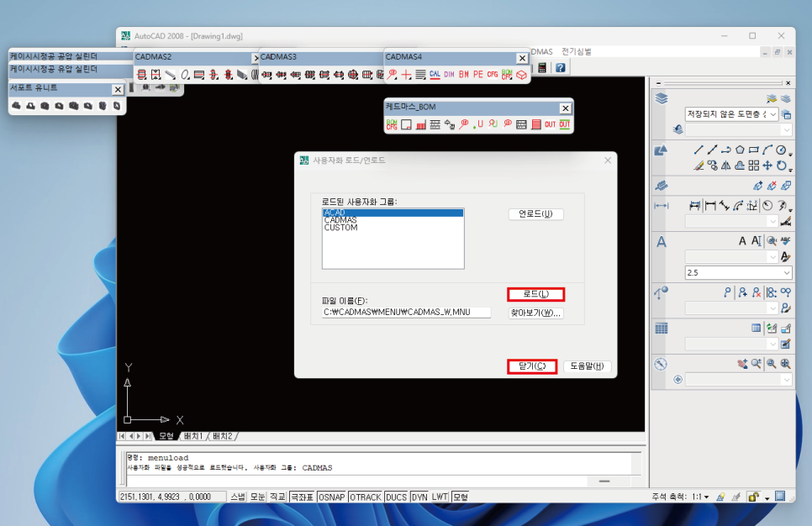The image size is (812, 526).
Task: Click the Pan hand icon in the dashboard
Action: click(742, 364)
